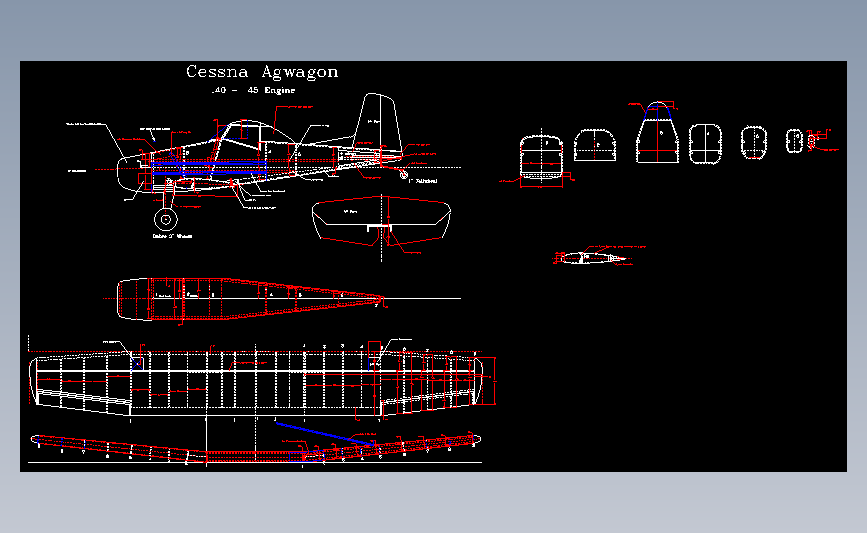The height and width of the screenshot is (533, 867).
Task: Select the fifth small former cross-section
Action: (x=754, y=143)
